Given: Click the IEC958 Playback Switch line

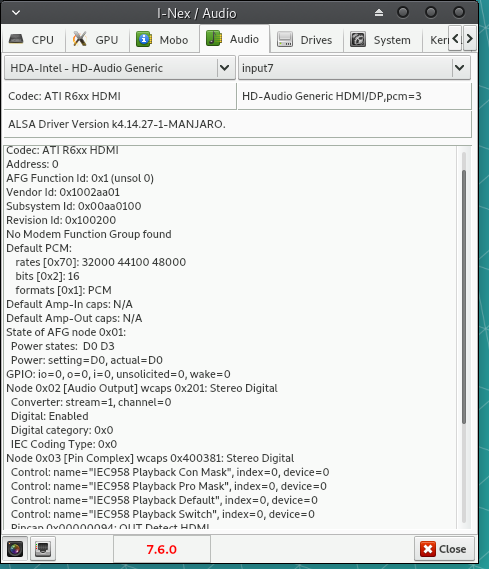Looking at the screenshot, I should pos(163,514).
